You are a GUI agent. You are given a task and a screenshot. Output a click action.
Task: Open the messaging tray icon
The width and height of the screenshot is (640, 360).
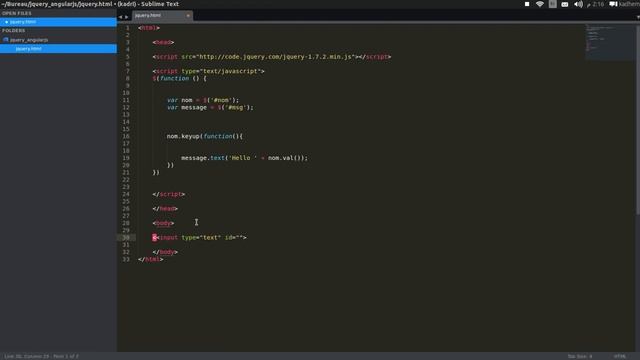coord(613,4)
